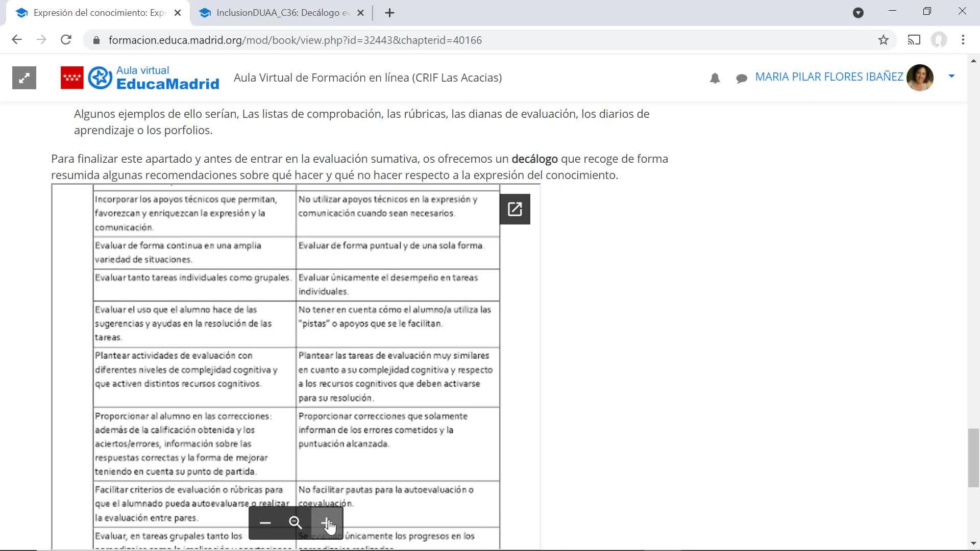
Task: Switch to InclusionDUAA_C36 Decálogo tab
Action: tap(282, 13)
